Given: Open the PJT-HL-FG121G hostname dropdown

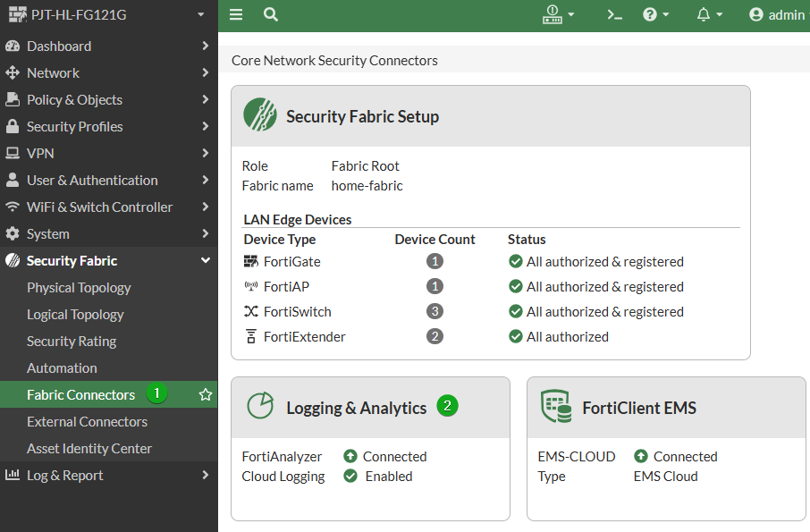Looking at the screenshot, I should pyautogui.click(x=201, y=15).
